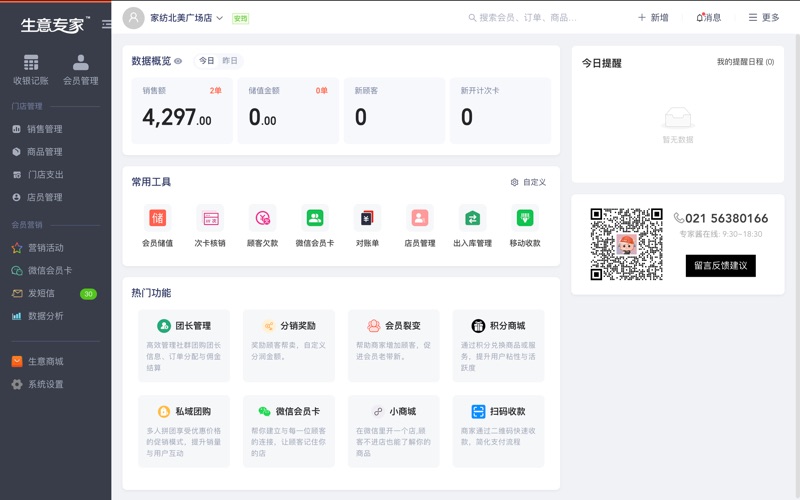Open the 微信会员卡 tool icon in 常用工具
The image size is (800, 500).
coord(315,218)
